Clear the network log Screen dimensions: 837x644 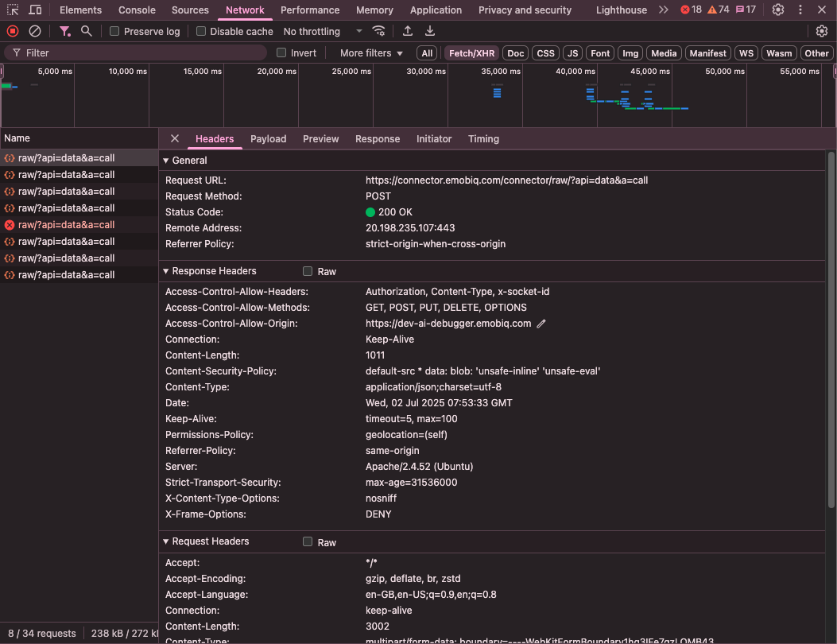pyautogui.click(x=35, y=31)
